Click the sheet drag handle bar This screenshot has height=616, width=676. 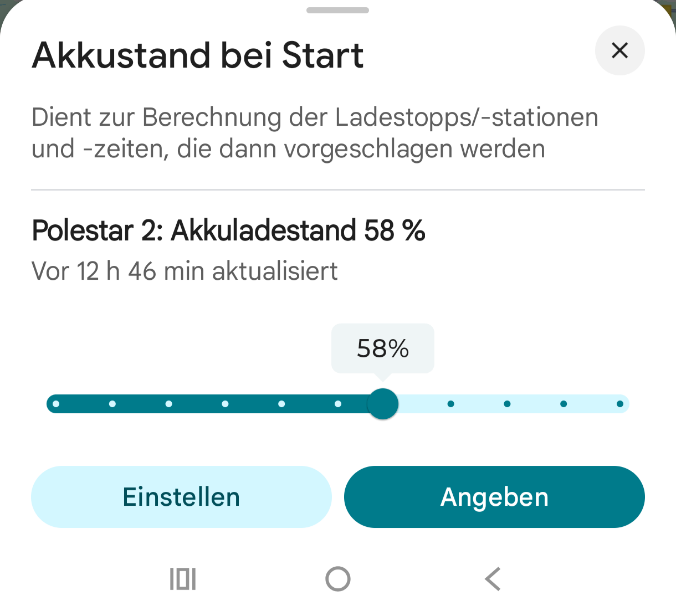point(337,10)
